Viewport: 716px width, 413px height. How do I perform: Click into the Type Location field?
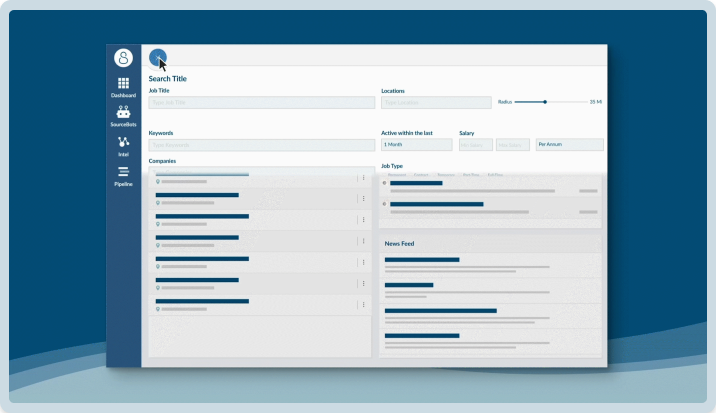click(x=436, y=102)
